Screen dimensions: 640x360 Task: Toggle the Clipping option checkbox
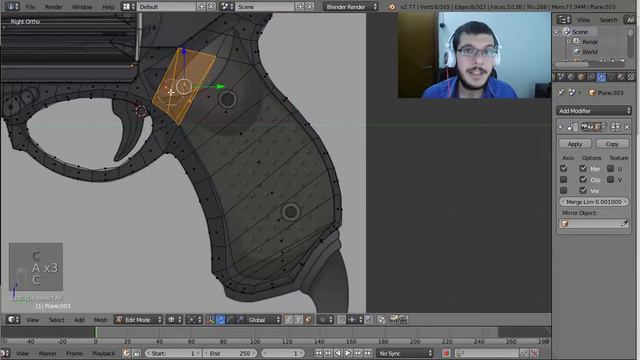[583, 180]
